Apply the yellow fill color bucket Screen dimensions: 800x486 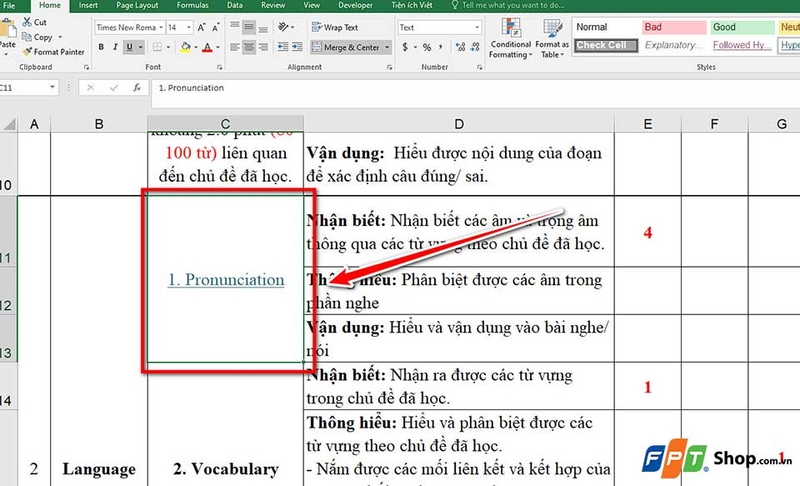tap(185, 47)
